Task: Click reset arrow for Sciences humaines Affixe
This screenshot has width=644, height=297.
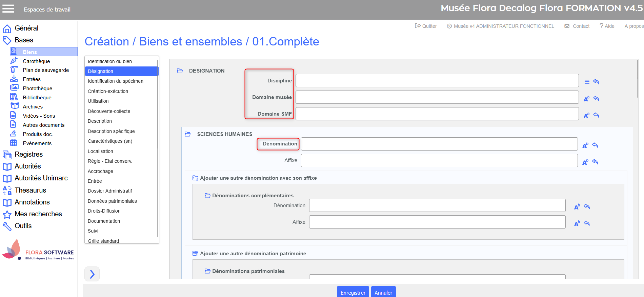Action: (595, 162)
